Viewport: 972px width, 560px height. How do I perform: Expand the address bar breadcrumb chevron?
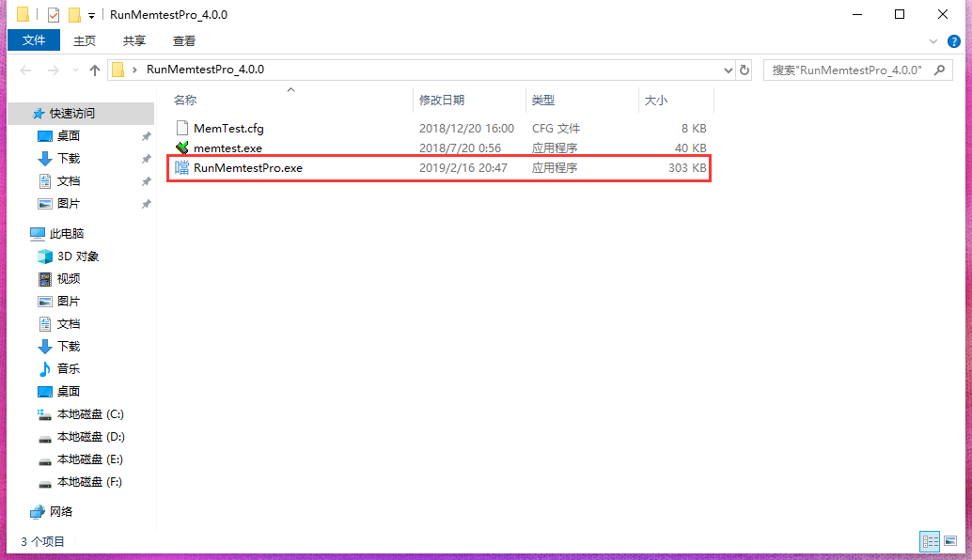pos(134,70)
